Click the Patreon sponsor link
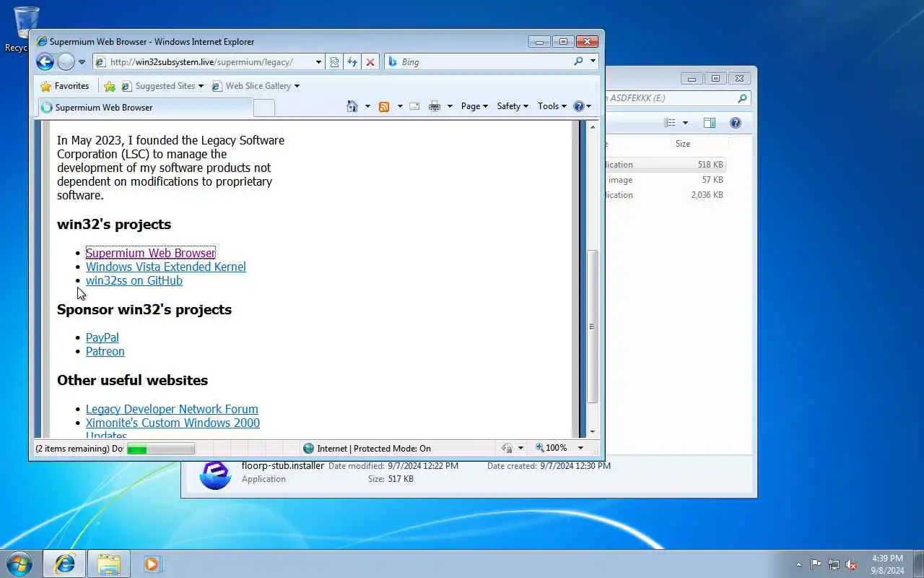The image size is (924, 578). click(105, 351)
